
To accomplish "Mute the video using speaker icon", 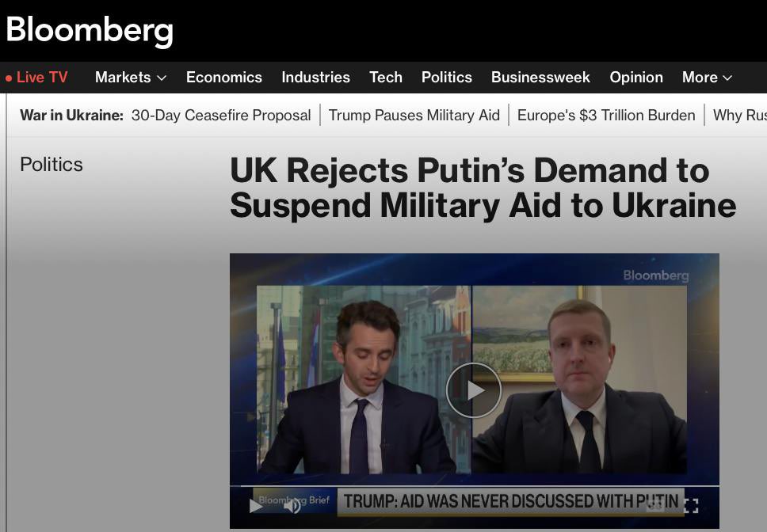I will coord(292,506).
